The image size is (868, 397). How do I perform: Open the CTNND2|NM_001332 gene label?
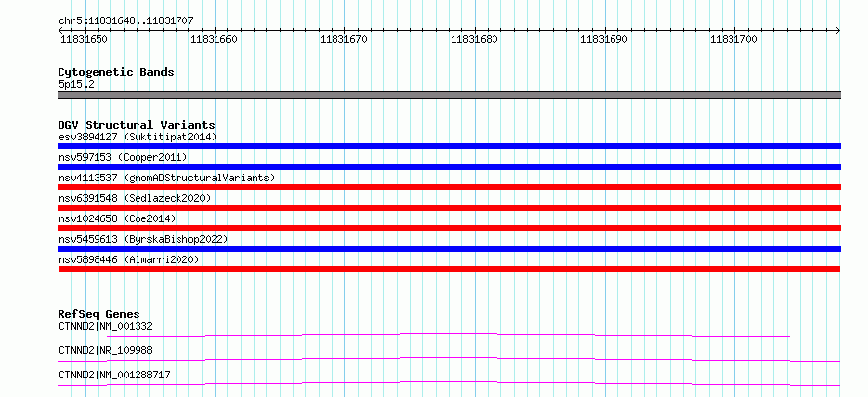coord(105,326)
